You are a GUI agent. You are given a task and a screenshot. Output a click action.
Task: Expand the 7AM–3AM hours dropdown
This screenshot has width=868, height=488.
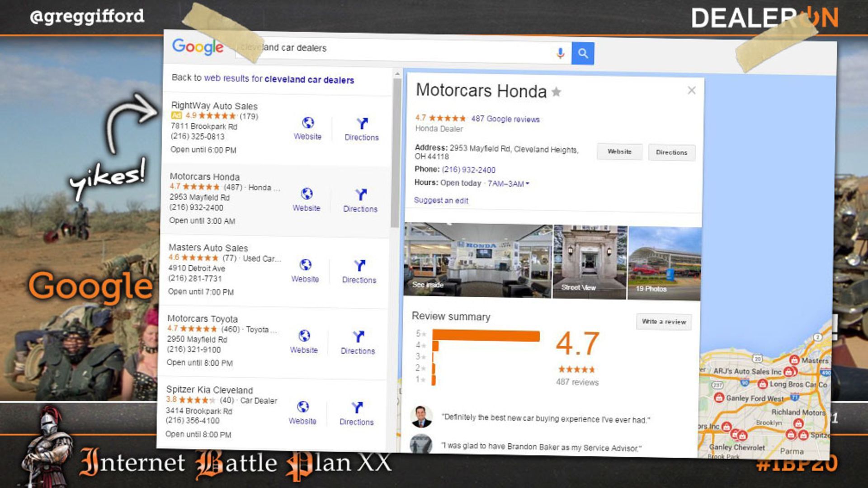tap(508, 183)
